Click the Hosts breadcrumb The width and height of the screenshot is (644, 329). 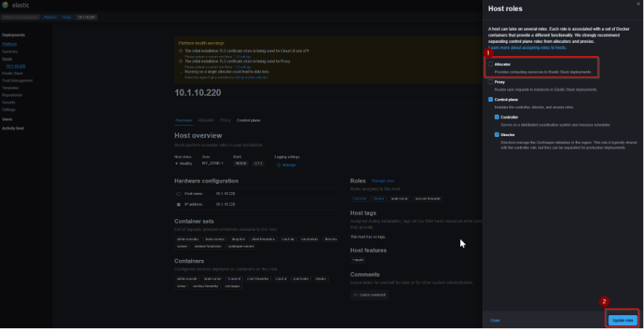coord(67,17)
